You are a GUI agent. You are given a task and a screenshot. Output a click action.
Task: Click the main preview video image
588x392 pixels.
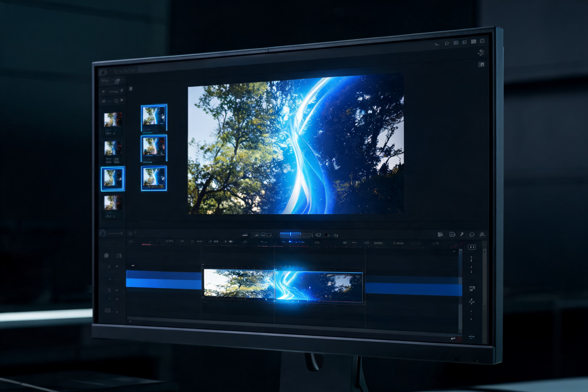pos(295,143)
